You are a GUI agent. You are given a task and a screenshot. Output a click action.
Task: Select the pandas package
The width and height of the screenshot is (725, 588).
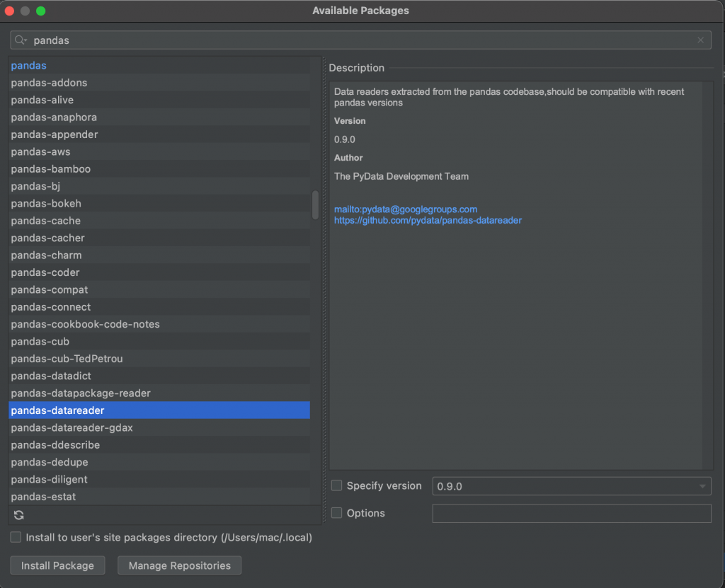point(28,65)
